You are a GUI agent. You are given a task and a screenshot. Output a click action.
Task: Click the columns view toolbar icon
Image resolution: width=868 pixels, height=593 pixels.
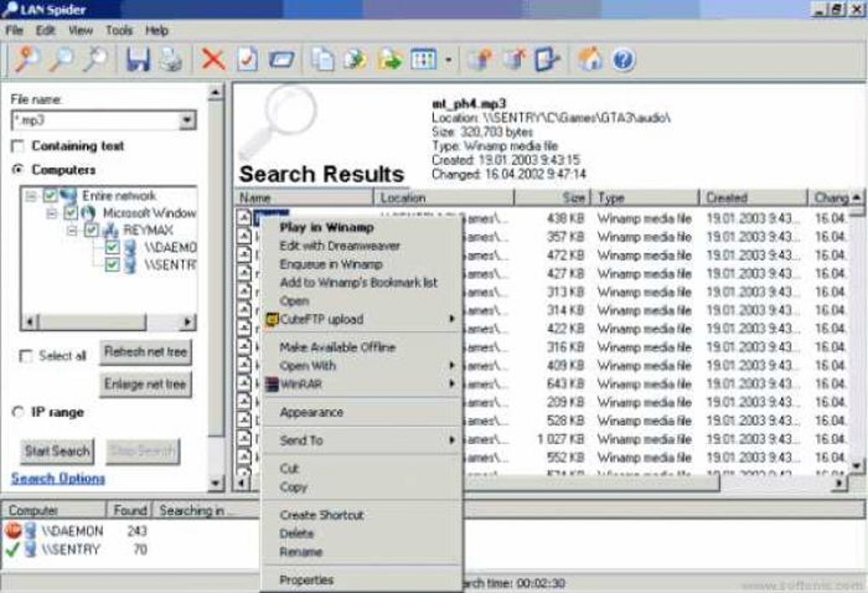[x=424, y=60]
